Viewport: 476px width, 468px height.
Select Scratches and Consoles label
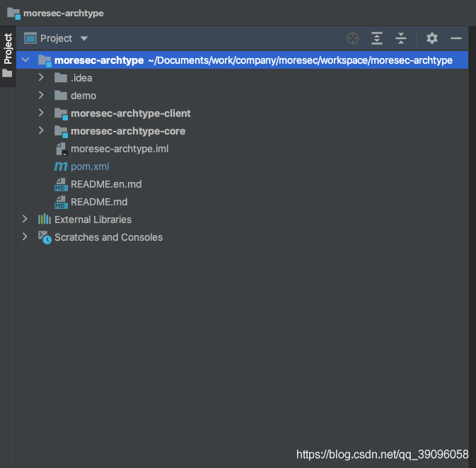pyautogui.click(x=108, y=237)
